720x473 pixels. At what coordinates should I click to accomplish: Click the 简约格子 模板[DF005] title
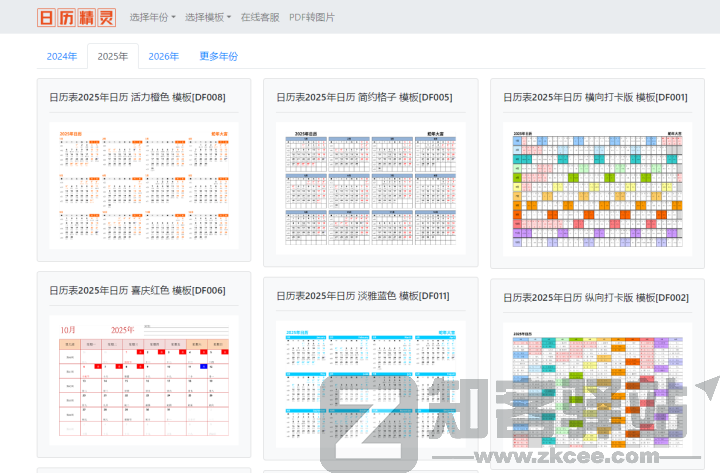364,97
